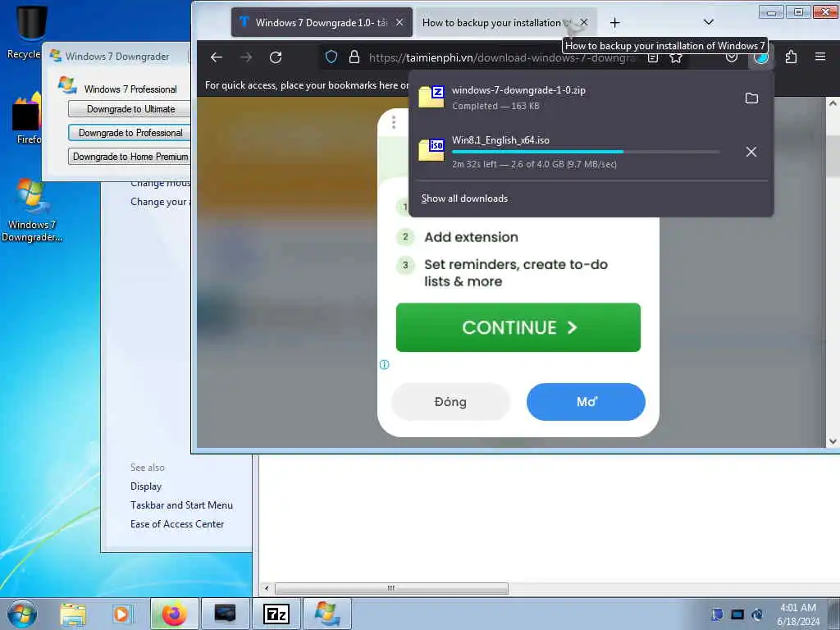
Task: Click the page vertical scrollbar down arrow
Action: (833, 441)
